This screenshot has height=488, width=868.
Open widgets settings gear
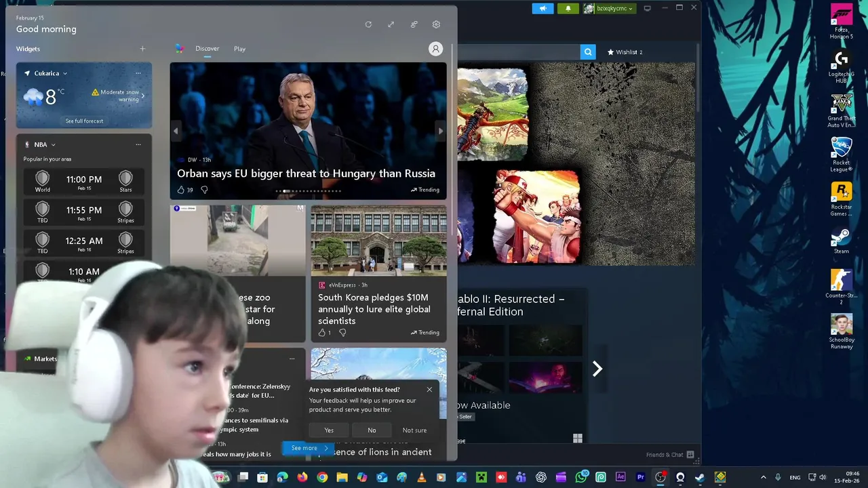pyautogui.click(x=436, y=24)
